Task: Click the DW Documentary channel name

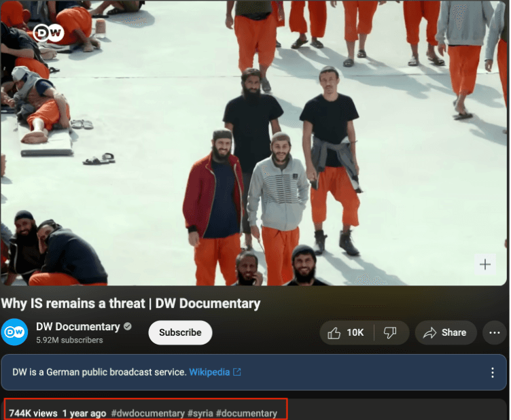Action: click(77, 327)
